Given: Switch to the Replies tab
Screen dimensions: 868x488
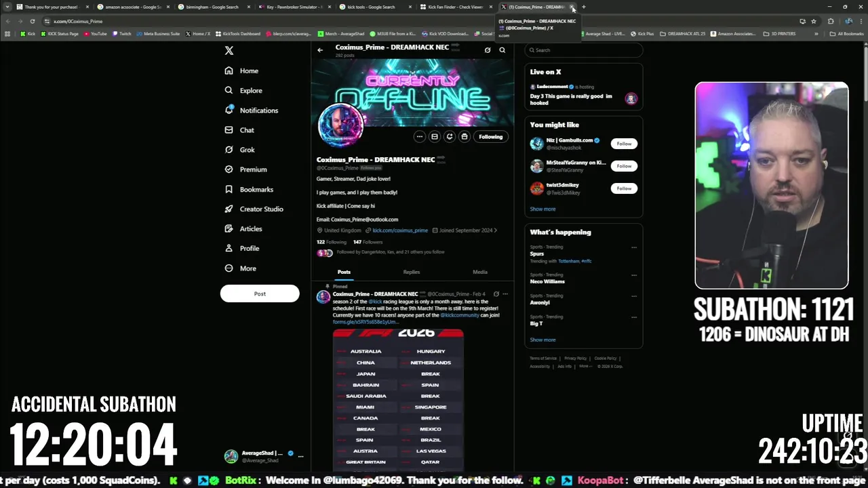Looking at the screenshot, I should click(x=412, y=272).
